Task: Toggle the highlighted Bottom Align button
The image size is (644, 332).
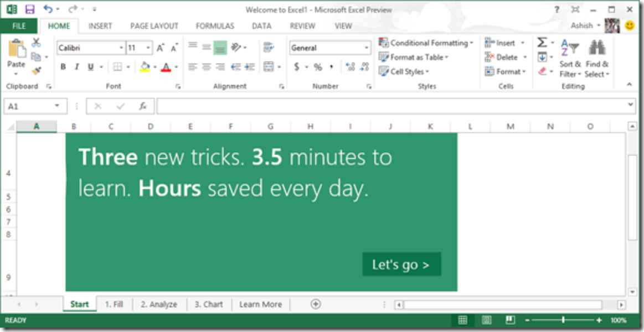Action: (220, 48)
